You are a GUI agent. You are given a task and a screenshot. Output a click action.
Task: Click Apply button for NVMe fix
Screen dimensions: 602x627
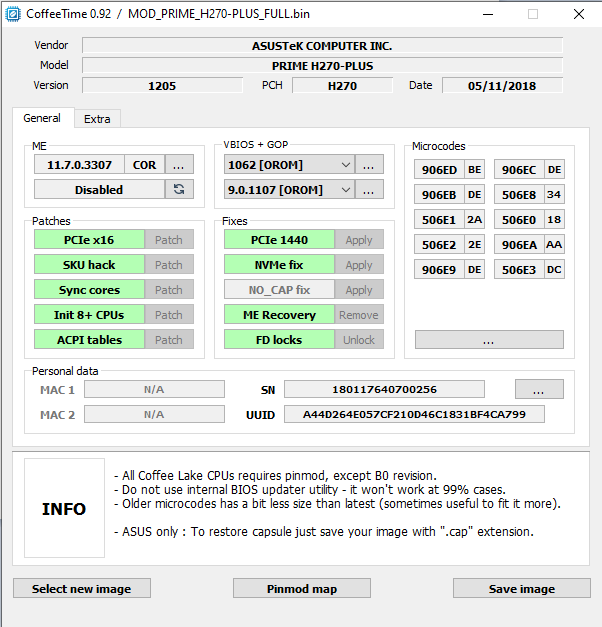(x=359, y=264)
